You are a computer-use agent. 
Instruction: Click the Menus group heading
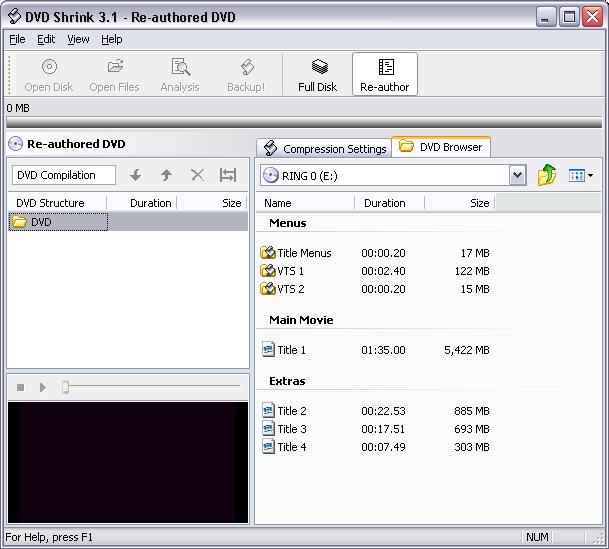point(288,223)
